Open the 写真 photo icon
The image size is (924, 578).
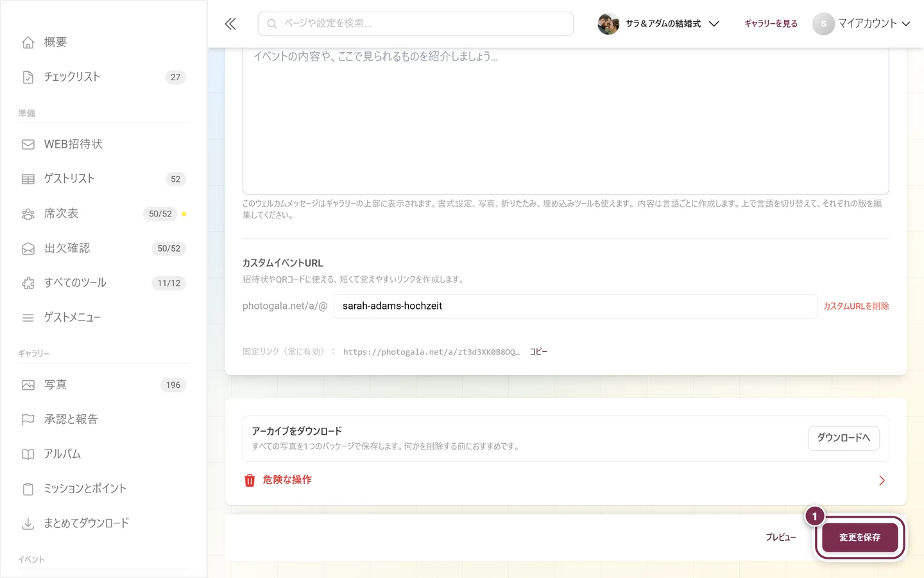(28, 385)
